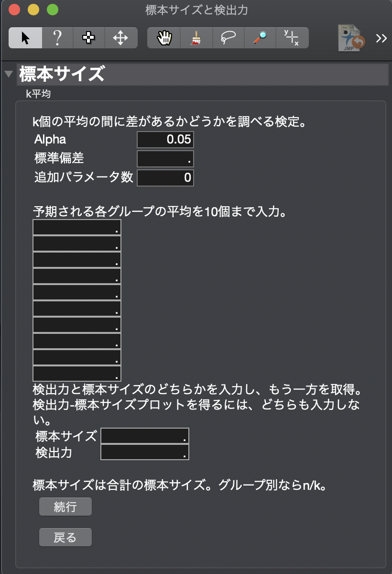Click the 標準偏差 input field

coord(165,159)
